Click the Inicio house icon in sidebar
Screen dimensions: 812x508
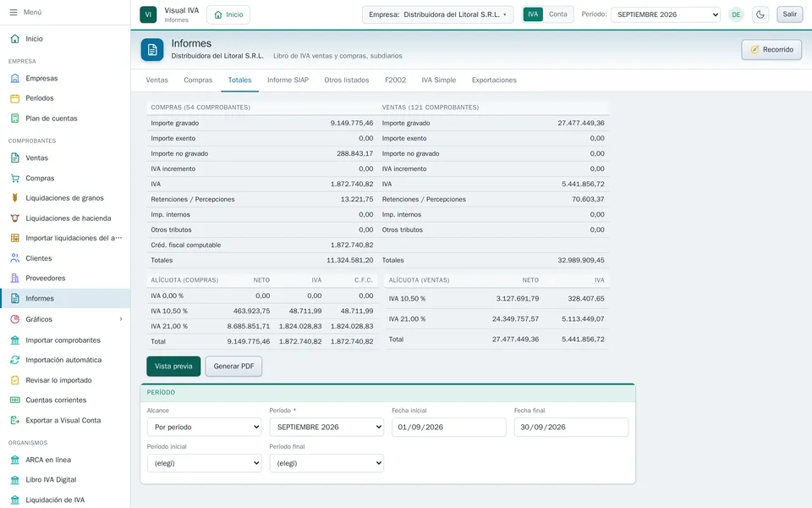(x=15, y=39)
